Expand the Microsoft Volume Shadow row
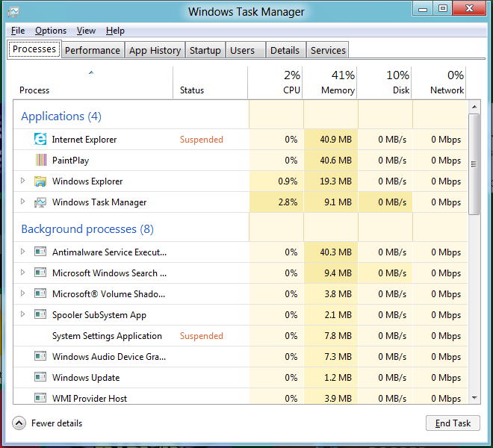Screen dimensions: 493x448 (x=22, y=293)
